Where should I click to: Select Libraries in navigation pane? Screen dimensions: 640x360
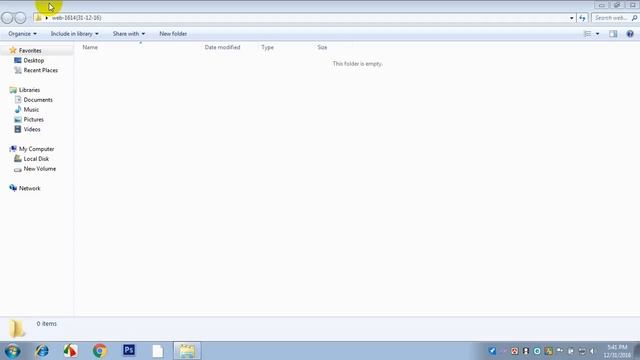point(29,90)
